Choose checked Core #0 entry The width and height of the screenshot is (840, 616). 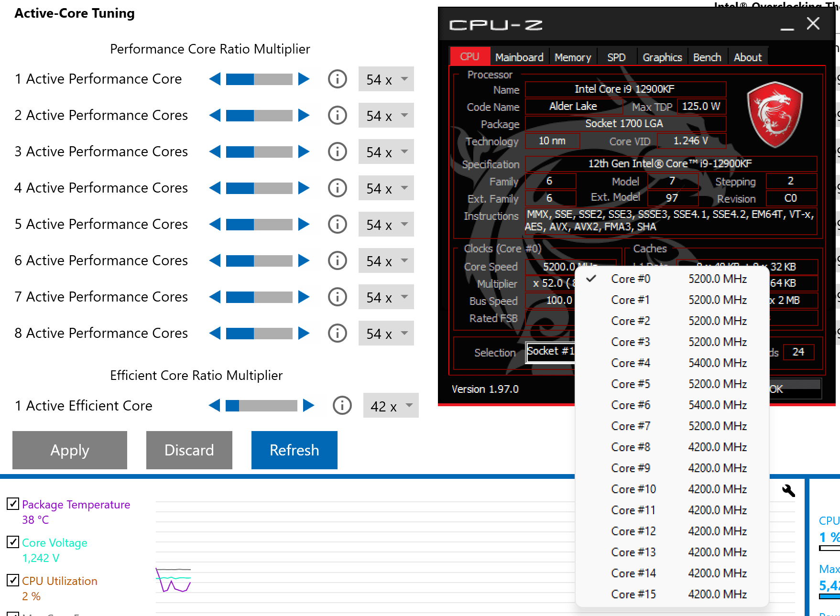(672, 279)
